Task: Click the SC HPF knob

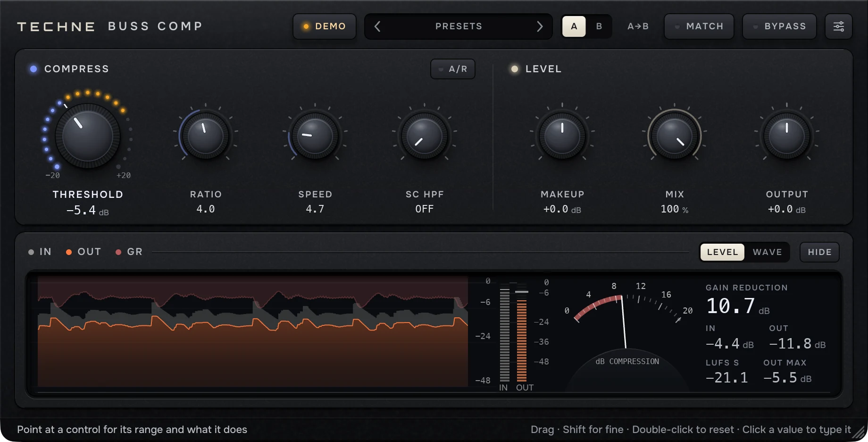Action: point(425,136)
